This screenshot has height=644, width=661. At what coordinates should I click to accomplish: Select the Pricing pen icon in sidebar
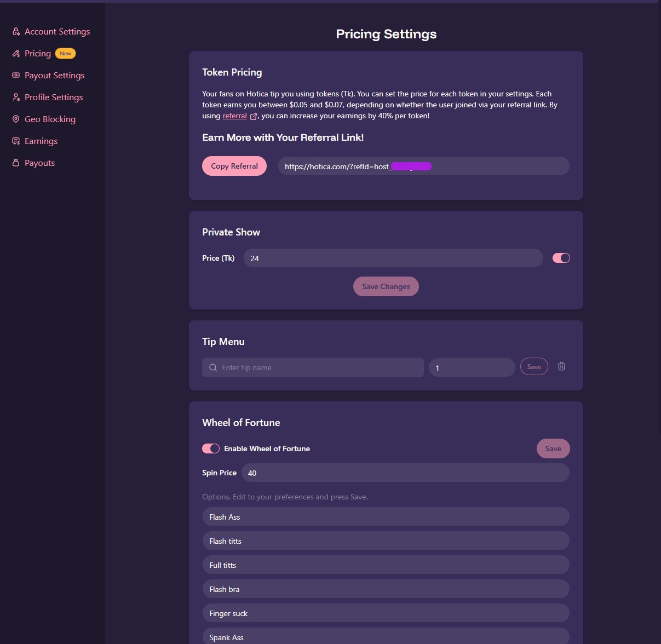tap(15, 53)
